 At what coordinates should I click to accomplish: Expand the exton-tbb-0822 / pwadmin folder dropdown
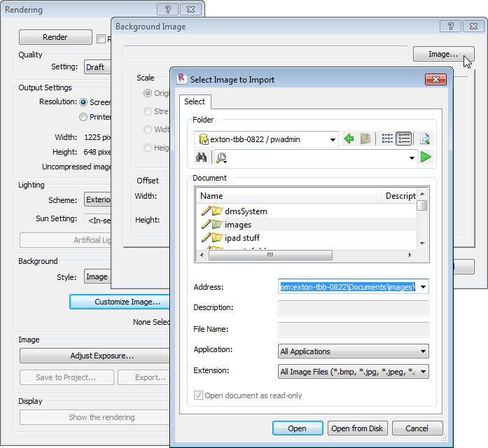(333, 139)
